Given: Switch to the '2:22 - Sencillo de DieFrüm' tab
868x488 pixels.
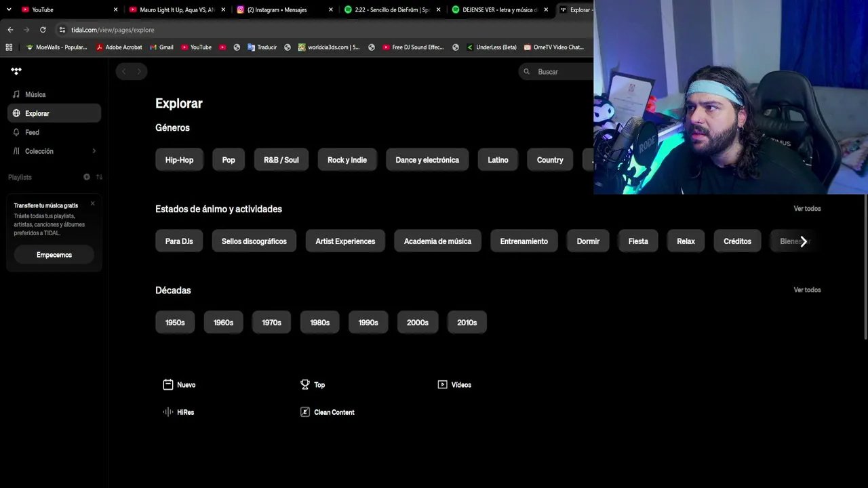Looking at the screenshot, I should click(x=392, y=9).
